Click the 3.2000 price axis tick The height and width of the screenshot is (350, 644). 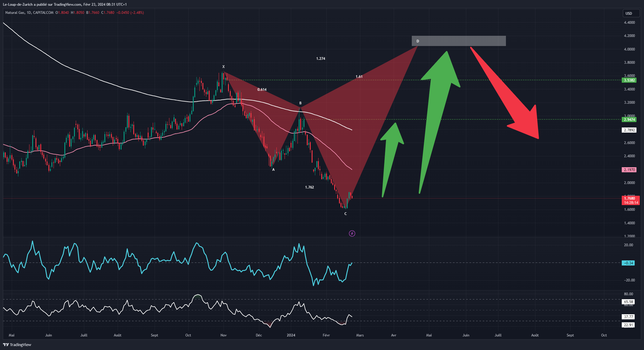(x=629, y=103)
